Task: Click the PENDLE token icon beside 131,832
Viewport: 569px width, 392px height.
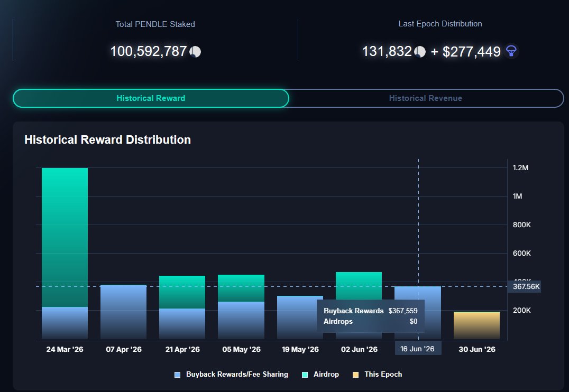Action: click(420, 52)
